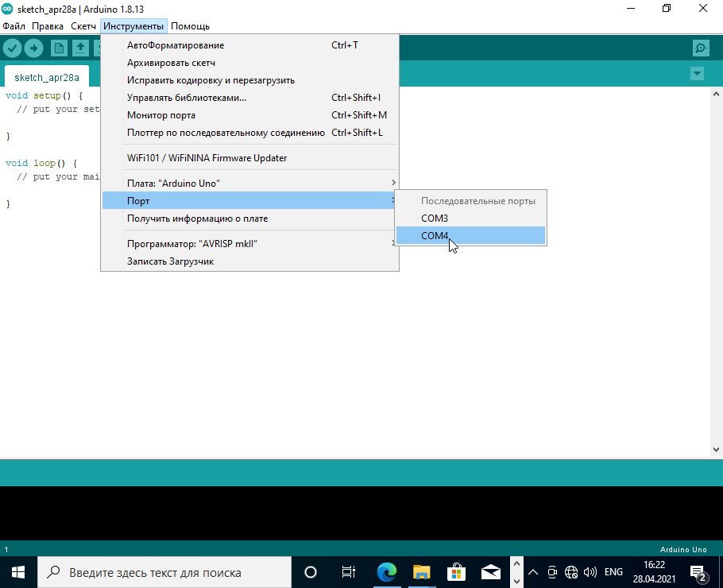723x588 pixels.
Task: Open Монитор порта
Action: (249, 115)
